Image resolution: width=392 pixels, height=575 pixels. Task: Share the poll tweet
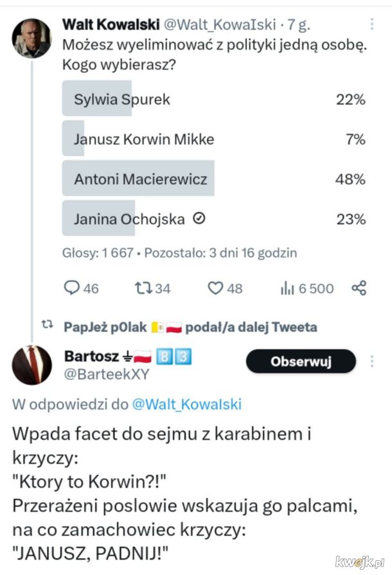pyautogui.click(x=359, y=288)
